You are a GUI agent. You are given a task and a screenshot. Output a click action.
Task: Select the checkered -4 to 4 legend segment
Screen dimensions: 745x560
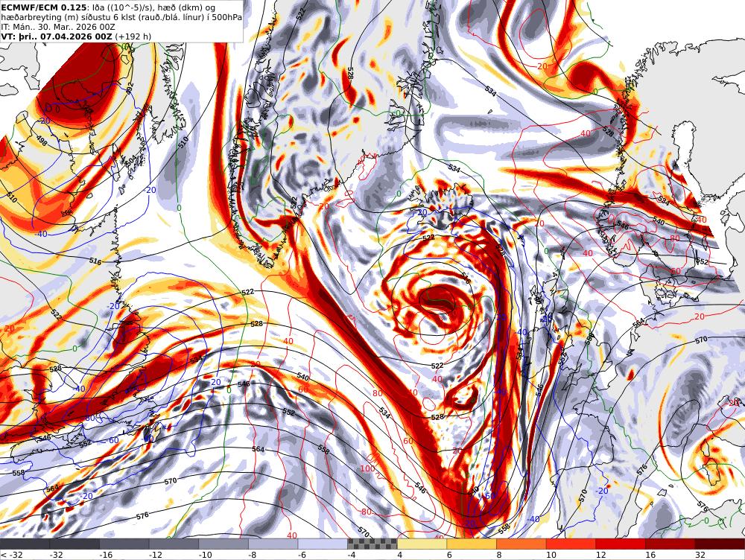[372, 544]
